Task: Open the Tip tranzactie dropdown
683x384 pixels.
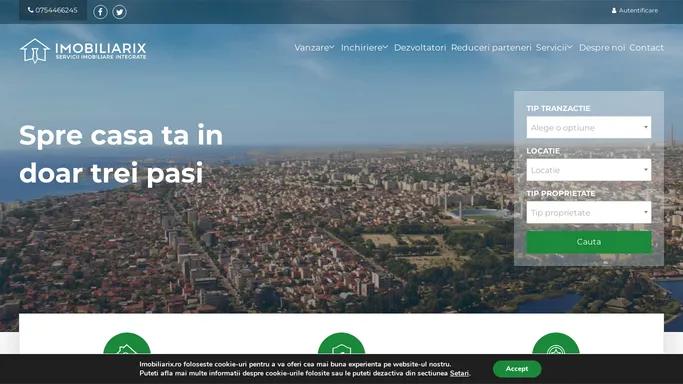Action: point(588,127)
